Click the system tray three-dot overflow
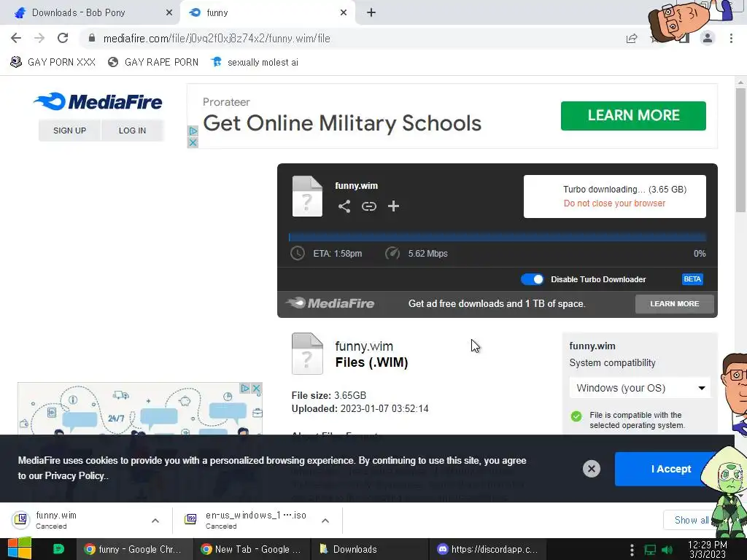Screen dimensions: 747x560 (632, 550)
